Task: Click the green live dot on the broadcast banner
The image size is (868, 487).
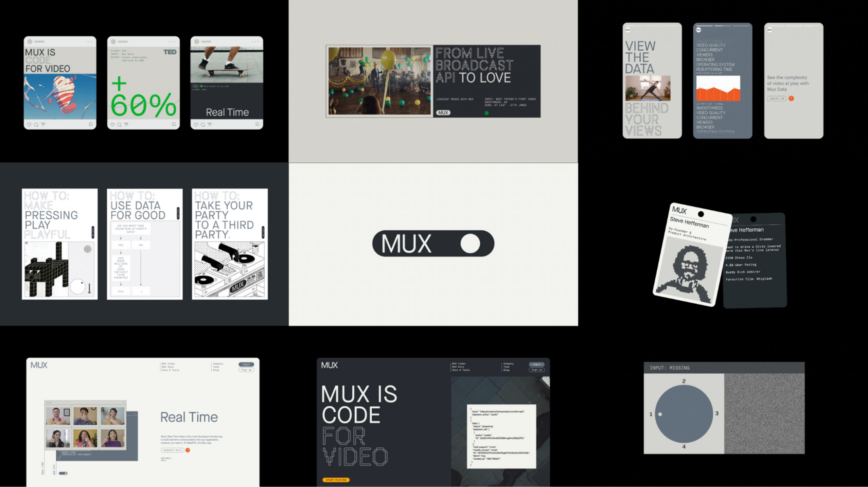Action: tap(486, 113)
